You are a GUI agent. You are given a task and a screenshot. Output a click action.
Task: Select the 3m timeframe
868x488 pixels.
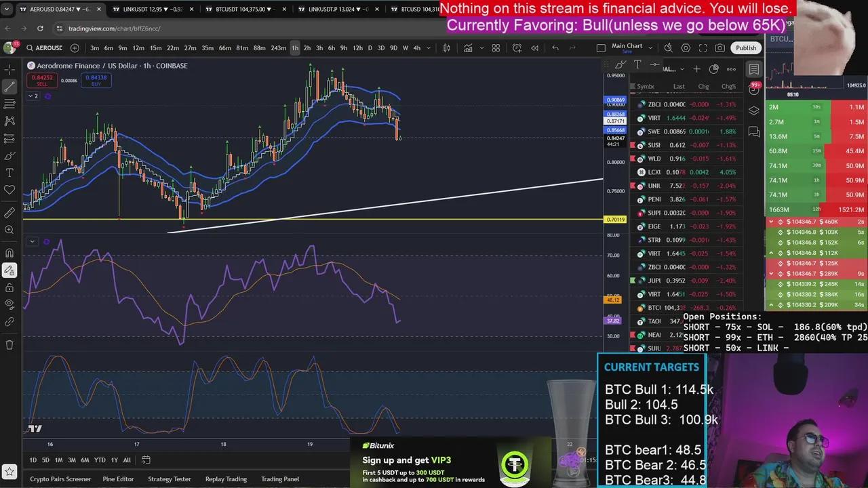click(94, 47)
